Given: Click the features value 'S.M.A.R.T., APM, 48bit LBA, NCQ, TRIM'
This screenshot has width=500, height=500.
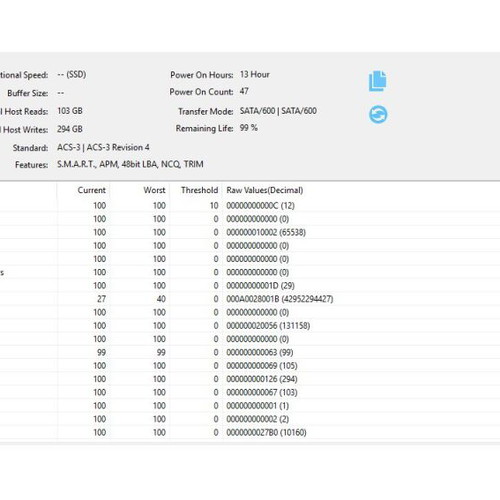Looking at the screenshot, I should (x=130, y=164).
